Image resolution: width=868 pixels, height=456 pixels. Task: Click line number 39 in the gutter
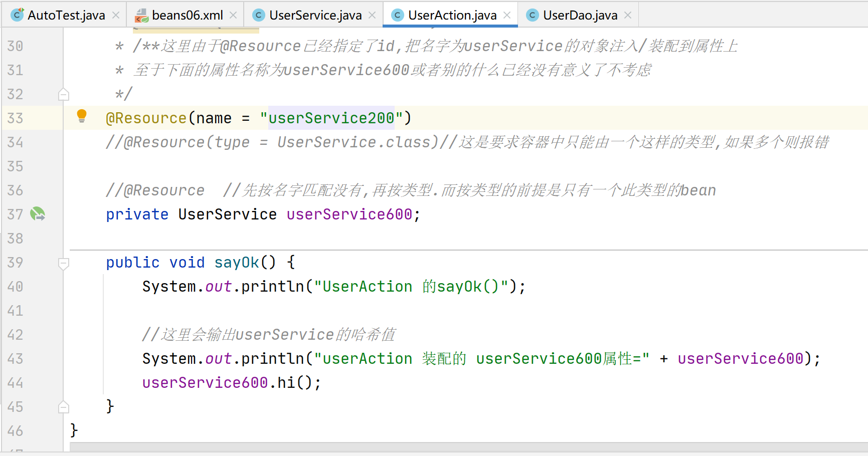point(15,263)
